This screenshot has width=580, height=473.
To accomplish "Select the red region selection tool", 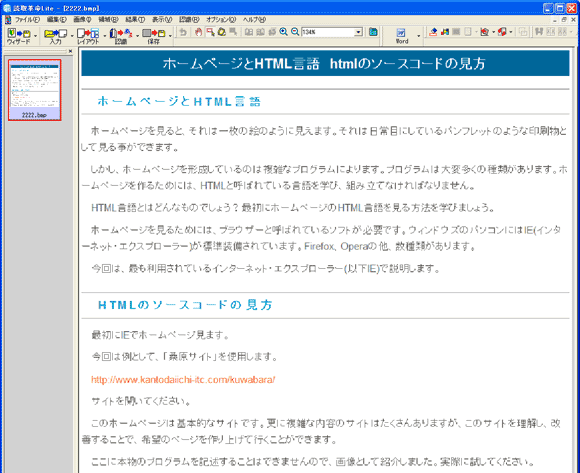I will tap(210, 32).
